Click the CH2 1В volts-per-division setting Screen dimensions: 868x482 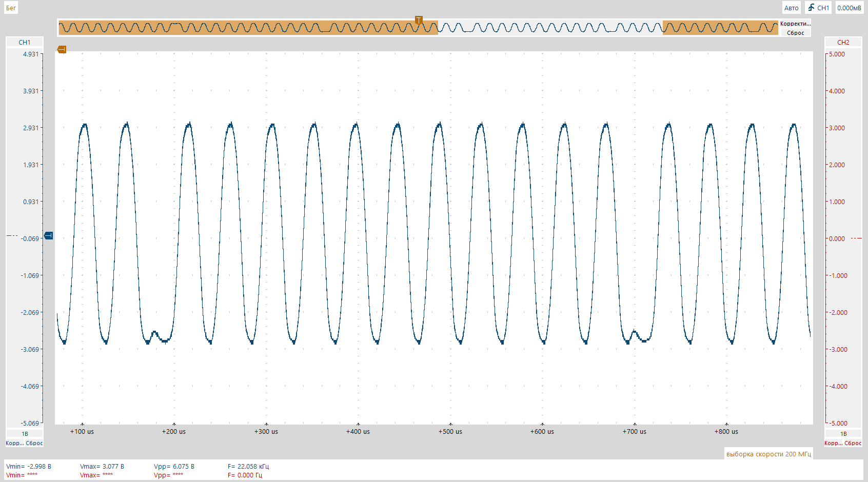click(843, 434)
